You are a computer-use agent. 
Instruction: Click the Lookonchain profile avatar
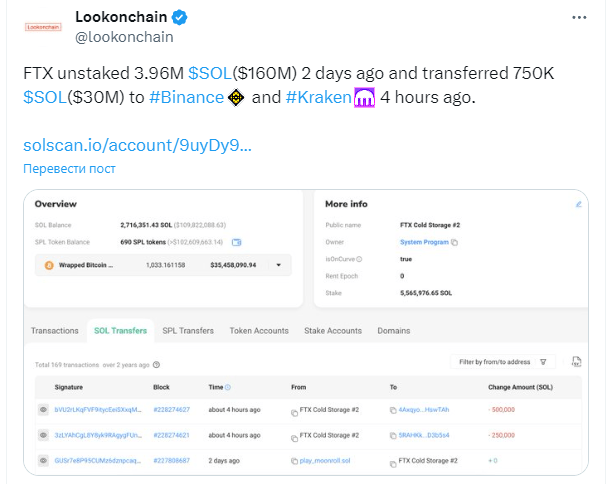43,27
